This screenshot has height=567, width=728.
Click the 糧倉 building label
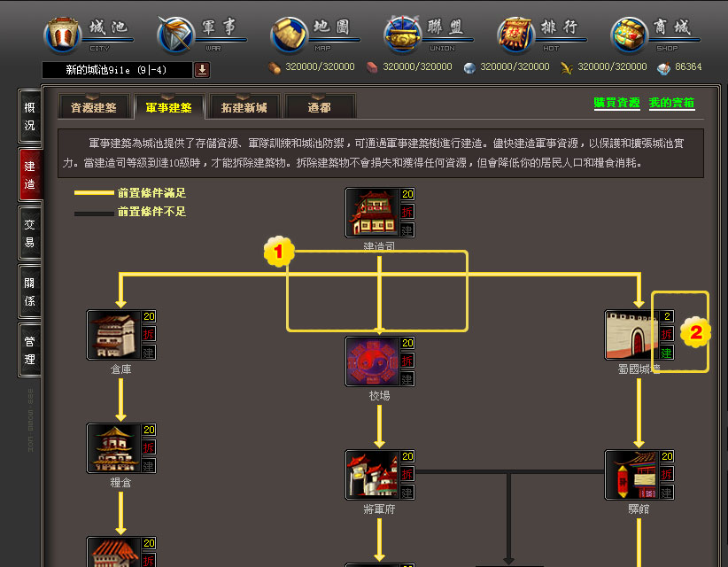tap(120, 483)
